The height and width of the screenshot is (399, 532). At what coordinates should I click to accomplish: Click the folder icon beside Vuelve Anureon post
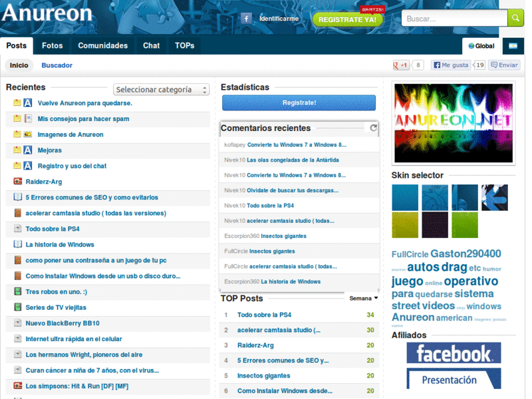(x=17, y=102)
